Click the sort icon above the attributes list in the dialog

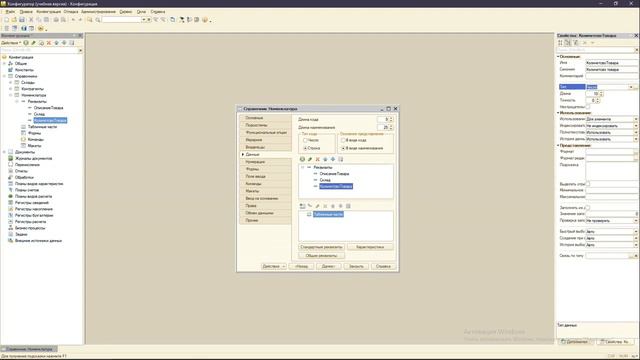pos(340,159)
